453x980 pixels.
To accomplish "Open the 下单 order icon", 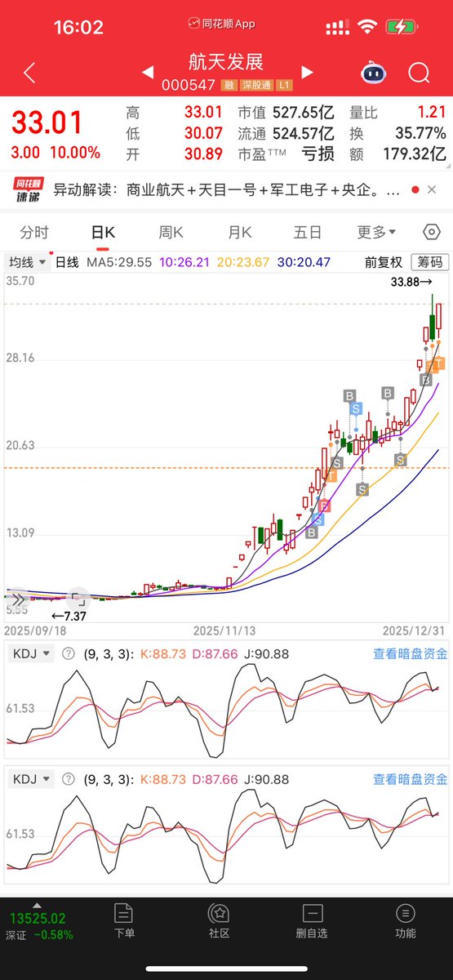I will (124, 920).
